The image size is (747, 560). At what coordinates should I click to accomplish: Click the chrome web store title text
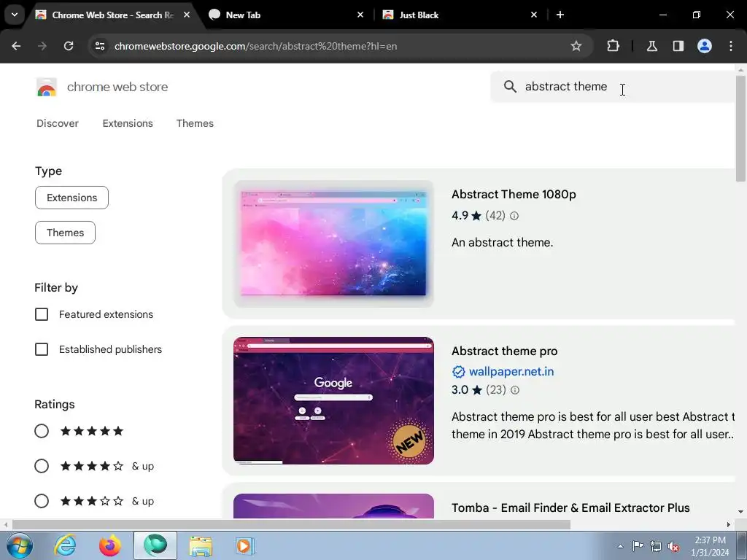[117, 87]
